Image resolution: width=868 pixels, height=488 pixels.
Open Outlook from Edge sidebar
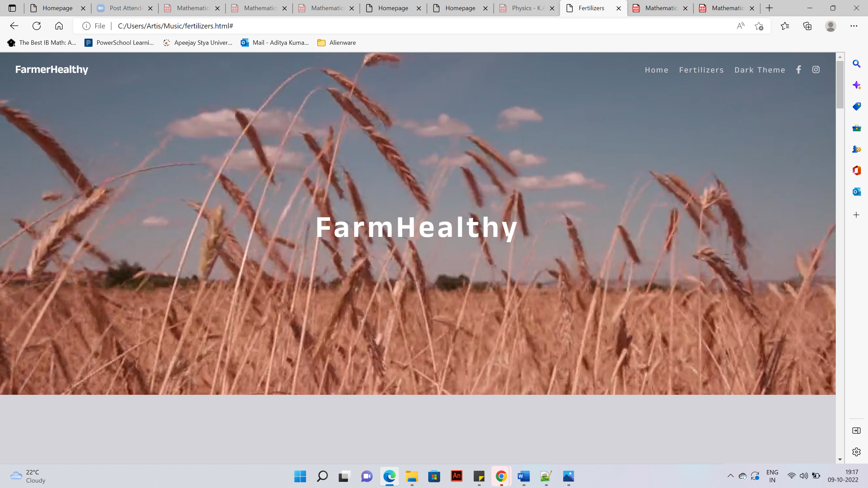coord(856,192)
